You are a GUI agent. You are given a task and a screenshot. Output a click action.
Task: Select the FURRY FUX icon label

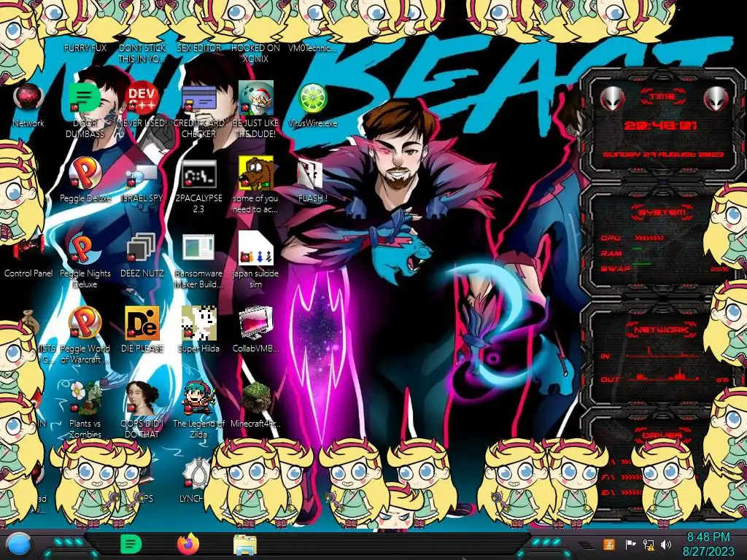(85, 47)
